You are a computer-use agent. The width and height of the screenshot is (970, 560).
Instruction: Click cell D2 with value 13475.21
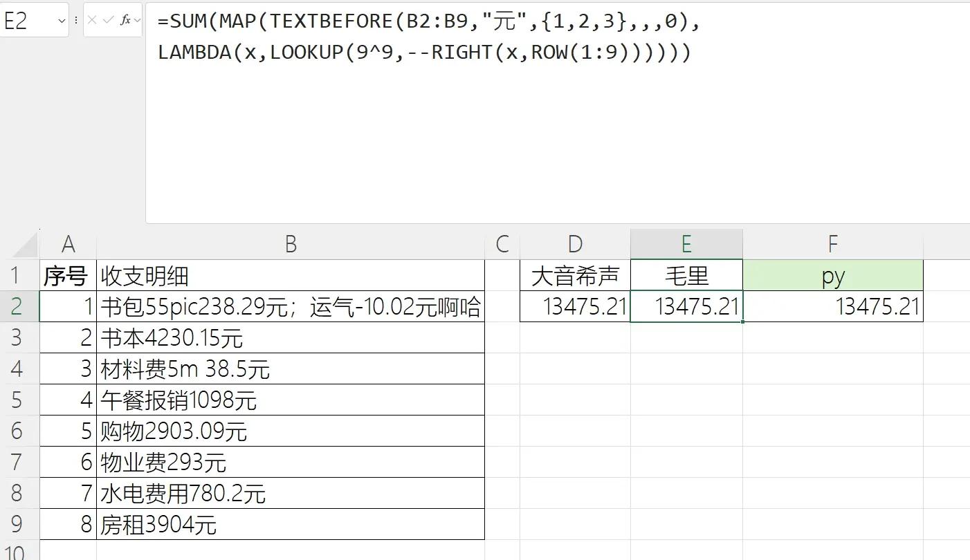pos(574,306)
